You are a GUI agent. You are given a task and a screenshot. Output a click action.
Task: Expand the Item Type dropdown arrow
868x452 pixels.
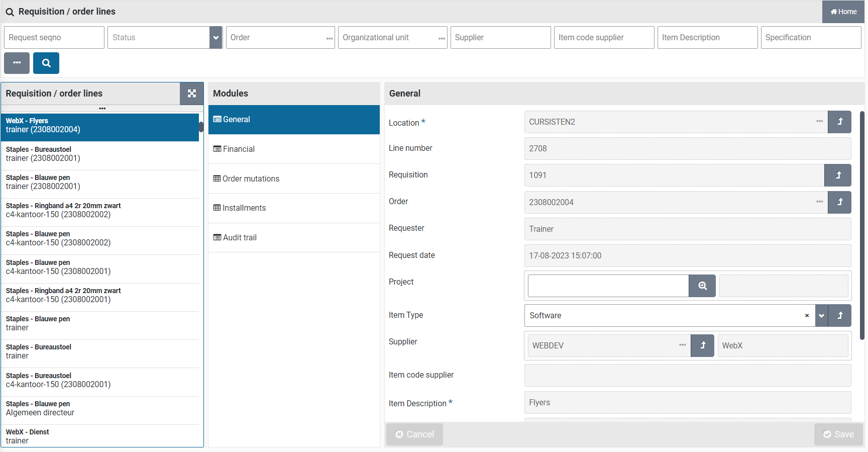[821, 316]
